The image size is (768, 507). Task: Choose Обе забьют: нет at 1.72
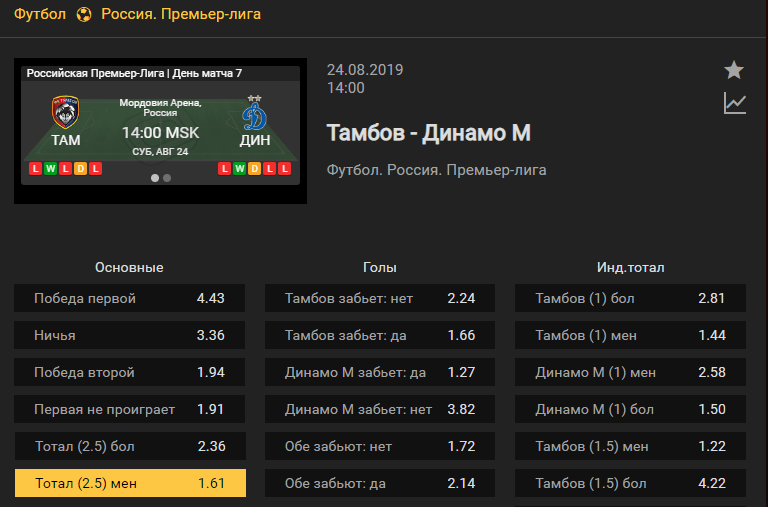click(x=380, y=446)
